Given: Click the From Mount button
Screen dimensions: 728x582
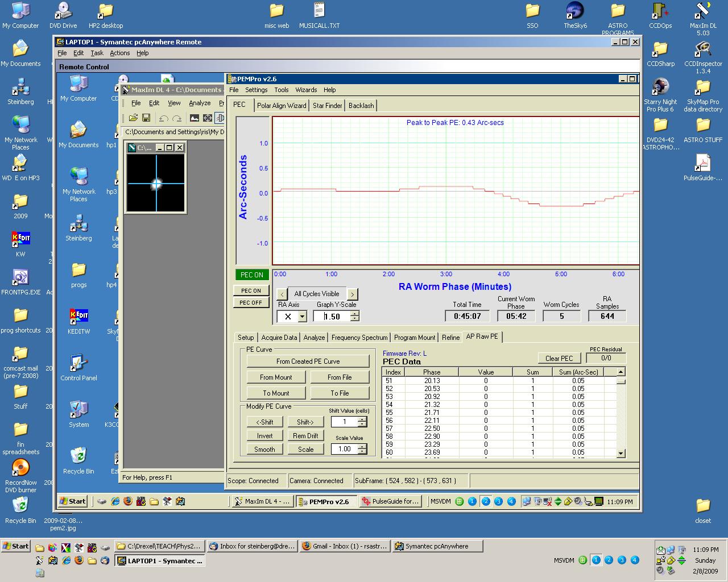Looking at the screenshot, I should point(276,377).
